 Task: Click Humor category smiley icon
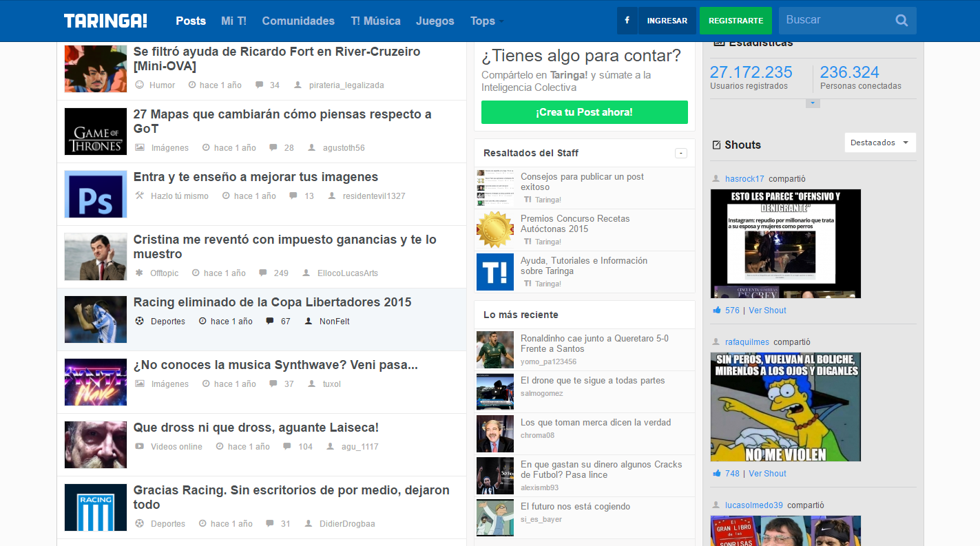click(139, 85)
